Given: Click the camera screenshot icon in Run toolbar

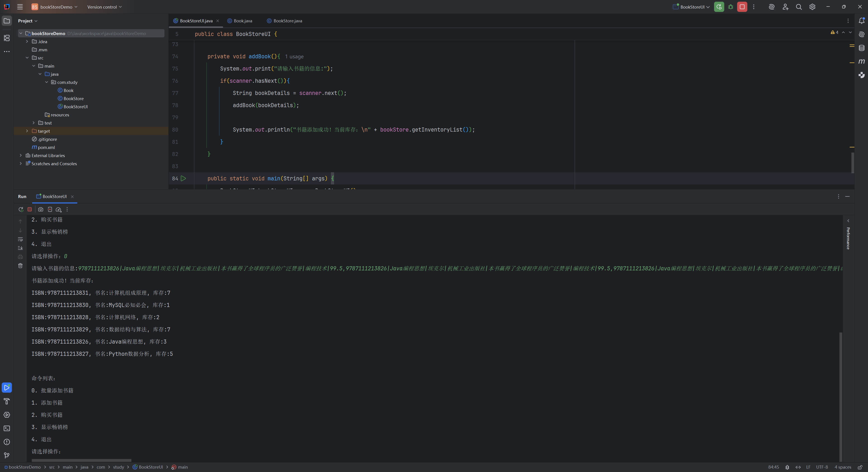Looking at the screenshot, I should (41, 209).
